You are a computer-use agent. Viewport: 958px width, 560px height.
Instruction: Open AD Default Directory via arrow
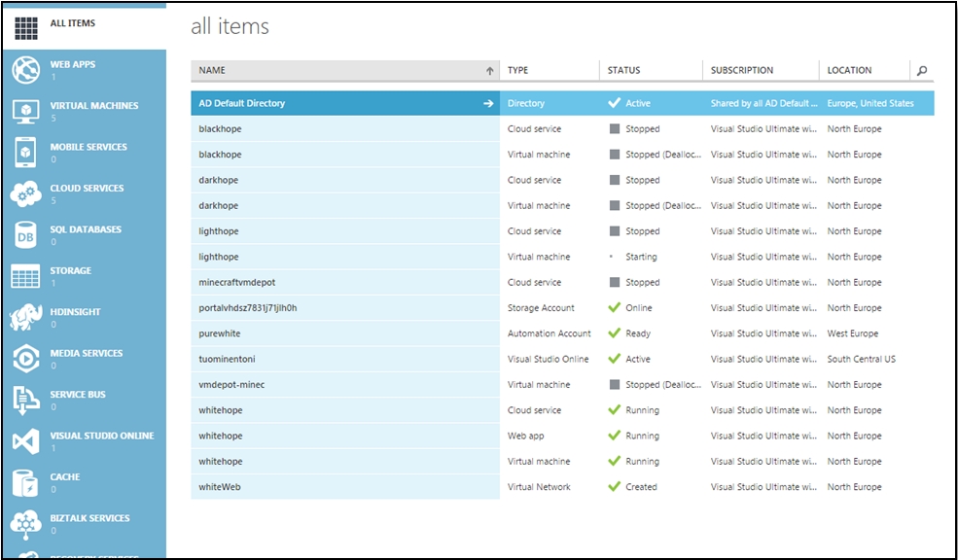tap(488, 103)
